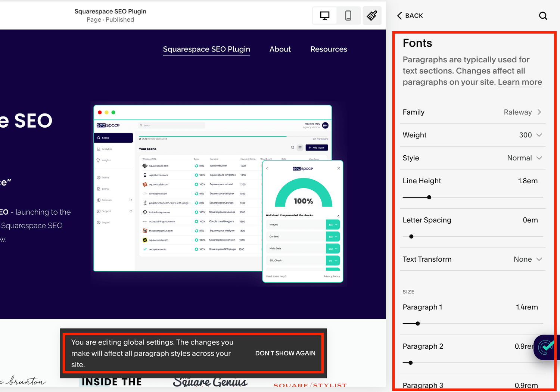
Task: Select the About navigation item
Action: tap(280, 49)
